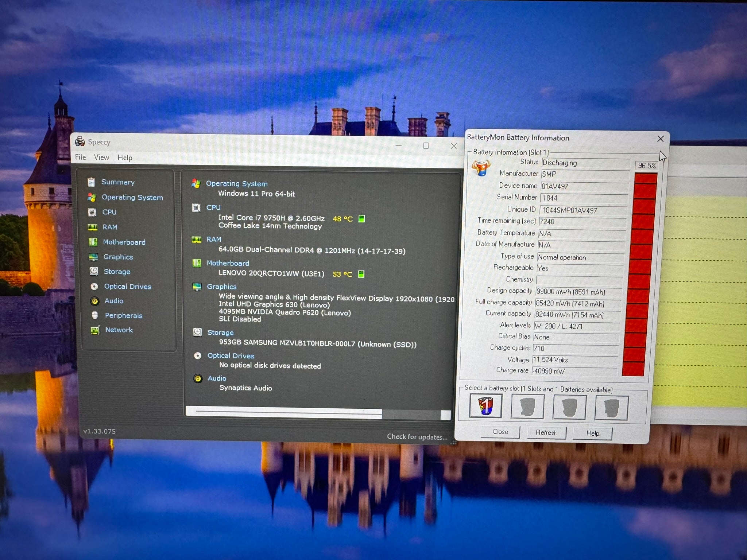The height and width of the screenshot is (560, 747).
Task: Click Windows 11 Pro 64-bit text
Action: tap(256, 194)
